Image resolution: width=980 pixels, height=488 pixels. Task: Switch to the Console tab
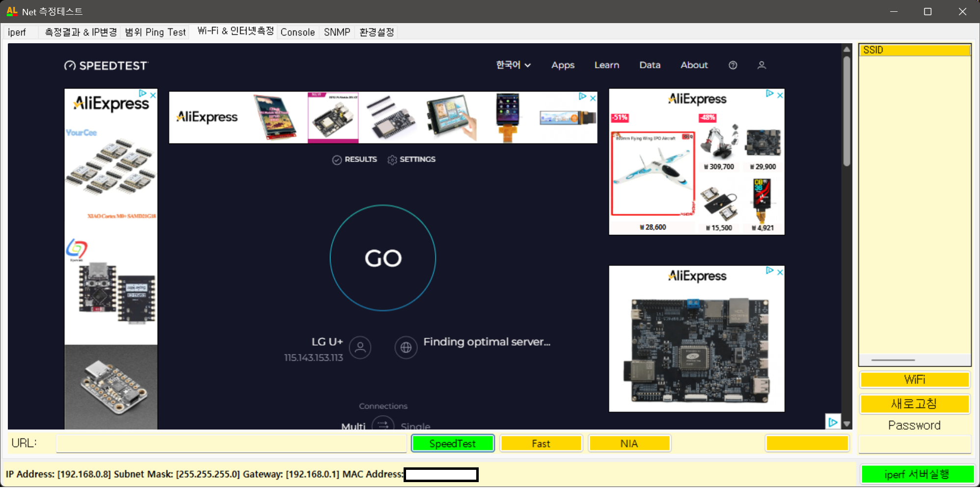tap(298, 32)
